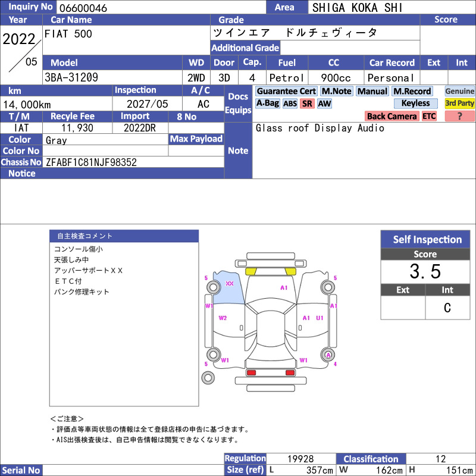Select car name FIAT 500
The height and width of the screenshot is (476, 476).
coord(68,34)
